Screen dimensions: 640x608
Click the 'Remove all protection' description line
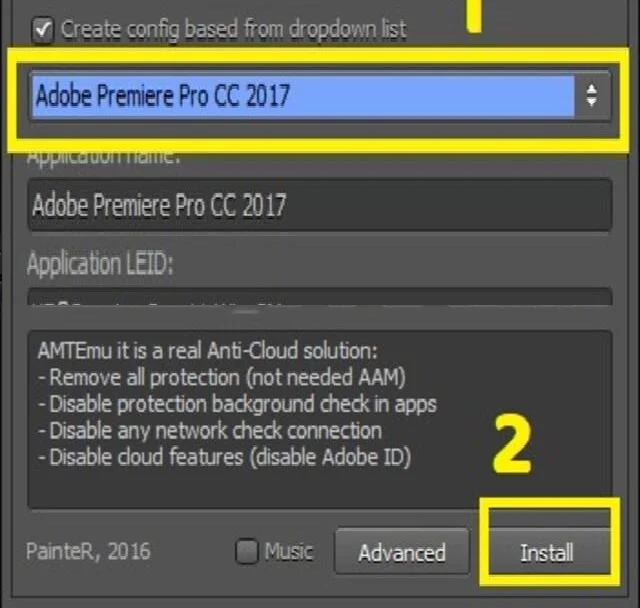[222, 377]
